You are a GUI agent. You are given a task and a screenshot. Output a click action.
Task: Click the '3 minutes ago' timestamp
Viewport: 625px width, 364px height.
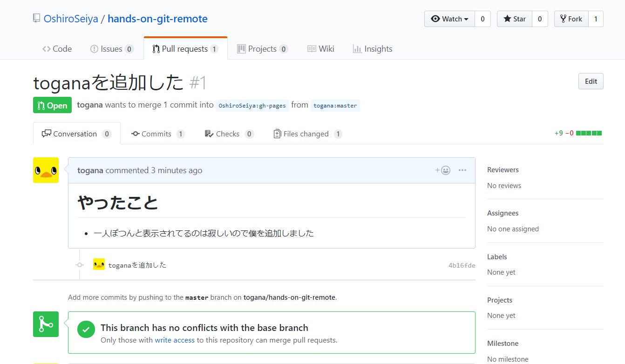tap(177, 170)
